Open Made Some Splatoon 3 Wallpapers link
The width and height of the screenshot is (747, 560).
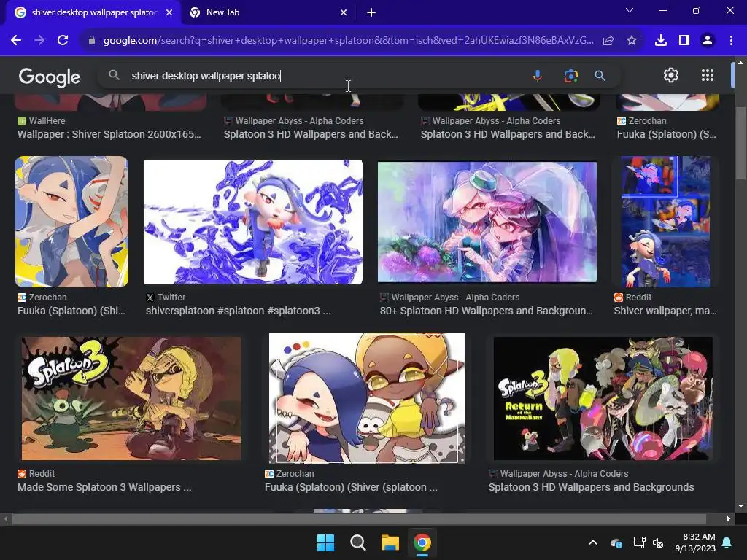[x=104, y=487]
